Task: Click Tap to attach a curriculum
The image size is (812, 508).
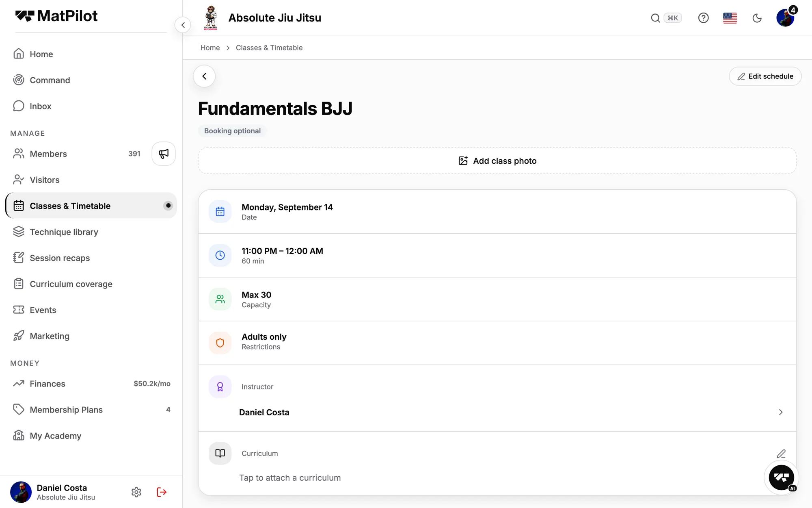Action: click(x=290, y=478)
